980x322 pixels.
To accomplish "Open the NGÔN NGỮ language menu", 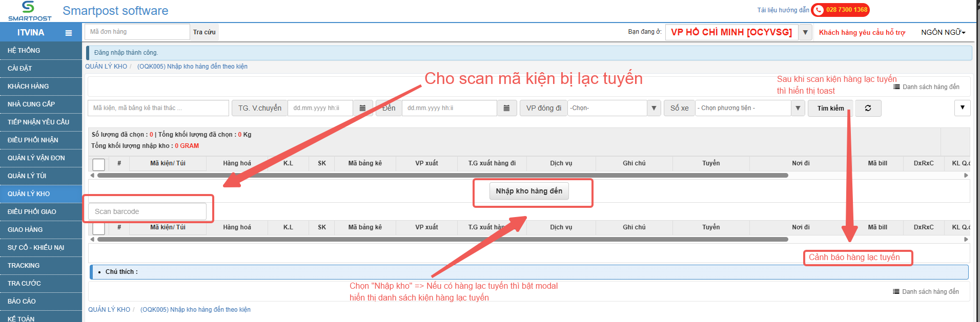I will click(x=943, y=32).
